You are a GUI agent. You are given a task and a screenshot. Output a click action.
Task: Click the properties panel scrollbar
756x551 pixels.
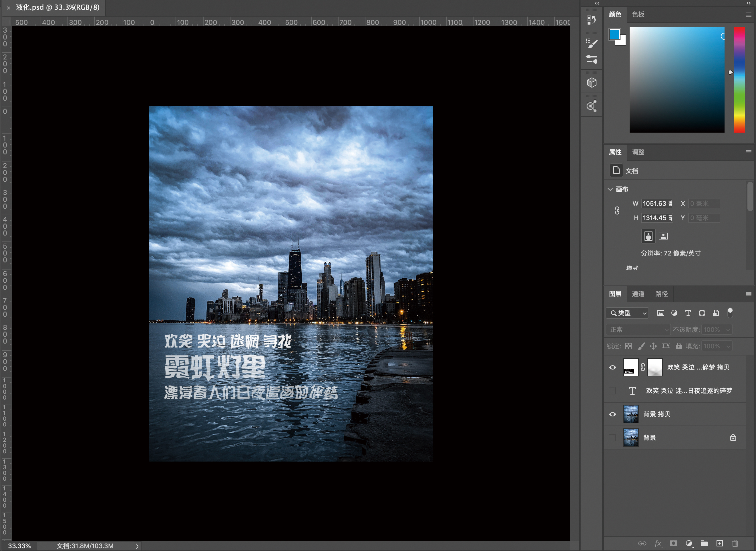point(750,196)
